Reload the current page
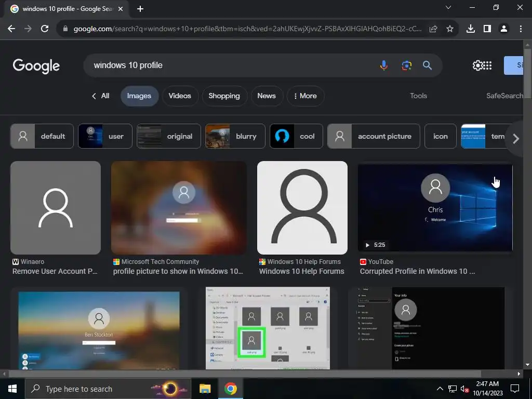The height and width of the screenshot is (399, 532). [45, 29]
